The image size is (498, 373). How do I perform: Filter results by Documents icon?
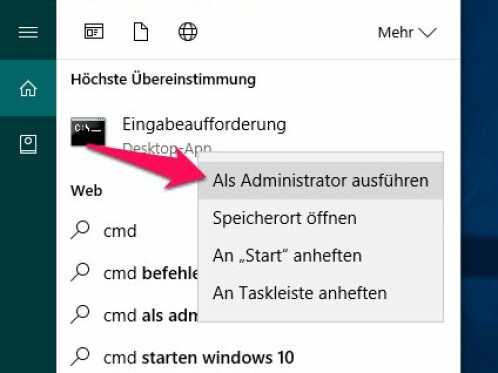point(141,32)
